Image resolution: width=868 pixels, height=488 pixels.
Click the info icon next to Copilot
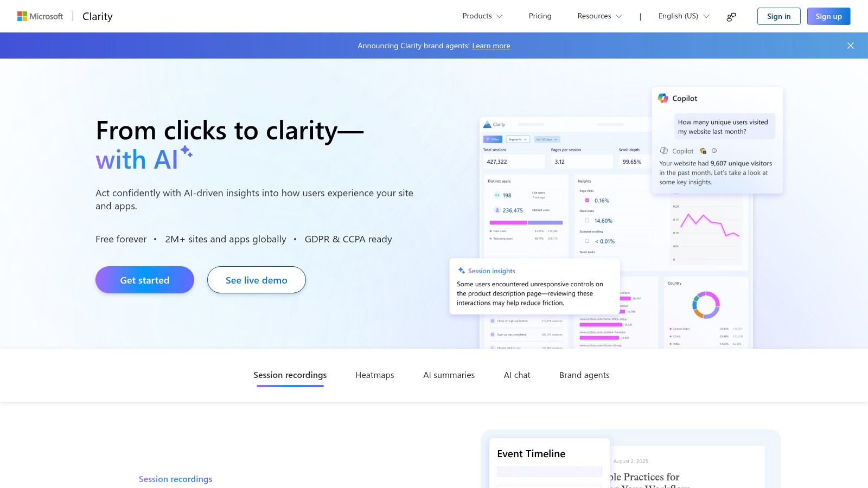click(714, 151)
